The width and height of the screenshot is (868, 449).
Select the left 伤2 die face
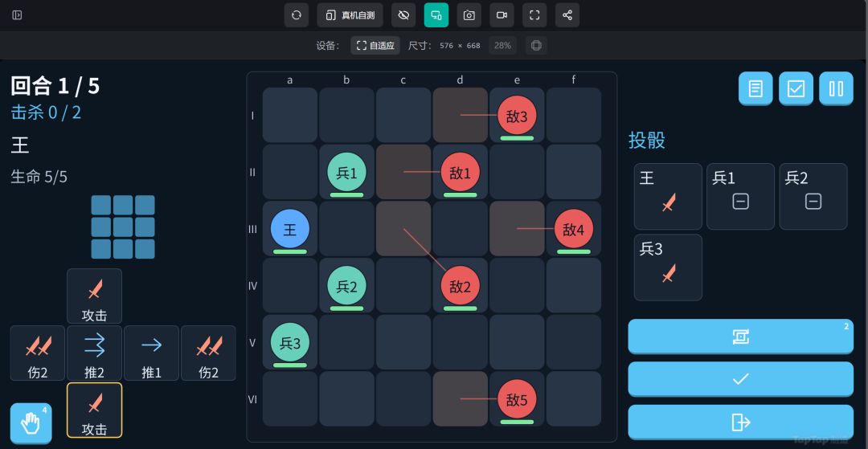click(38, 353)
